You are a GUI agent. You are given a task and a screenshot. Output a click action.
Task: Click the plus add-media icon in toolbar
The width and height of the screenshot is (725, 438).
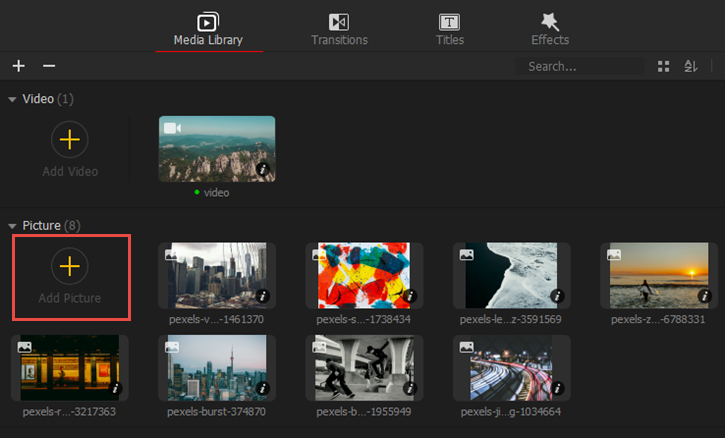coord(18,66)
